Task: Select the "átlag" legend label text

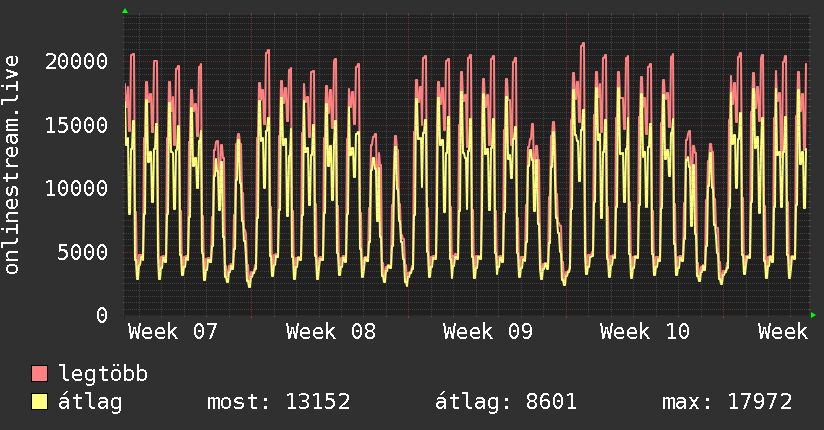Action: coord(89,403)
